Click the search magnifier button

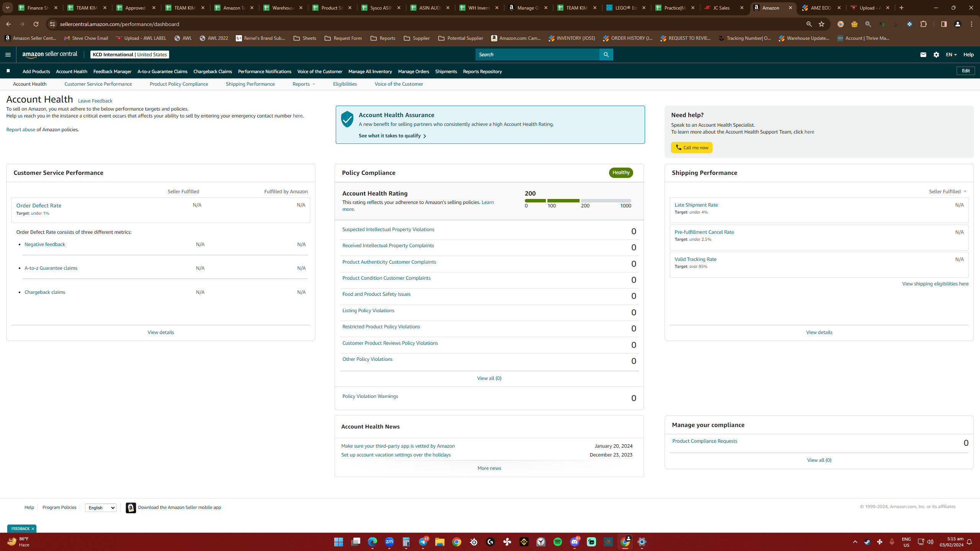coord(606,55)
